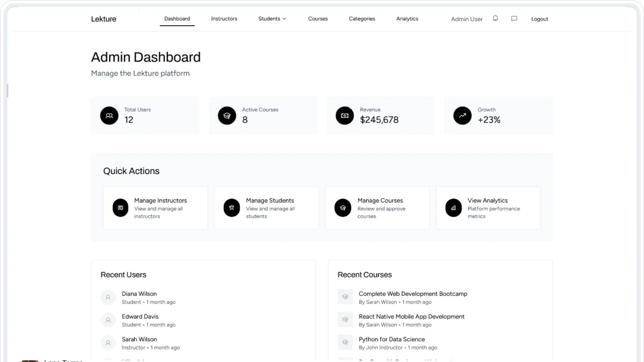644x362 pixels.
Task: Click the Active Courses graduation cap icon
Action: [x=227, y=116]
